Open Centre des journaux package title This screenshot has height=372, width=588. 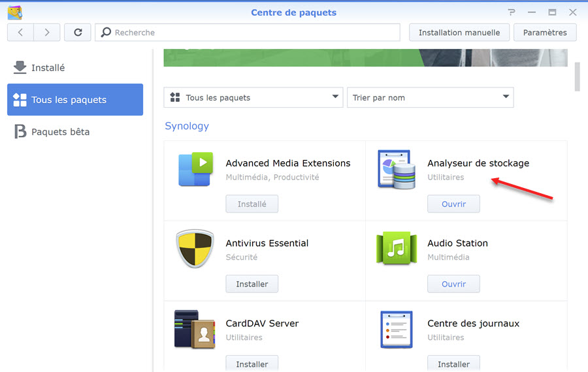point(473,323)
